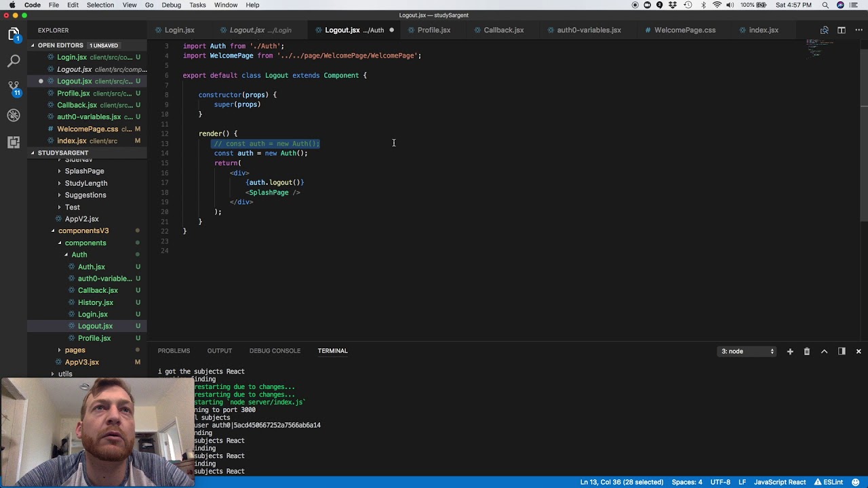868x488 pixels.
Task: Kill the terminal with the trash icon
Action: click(807, 351)
